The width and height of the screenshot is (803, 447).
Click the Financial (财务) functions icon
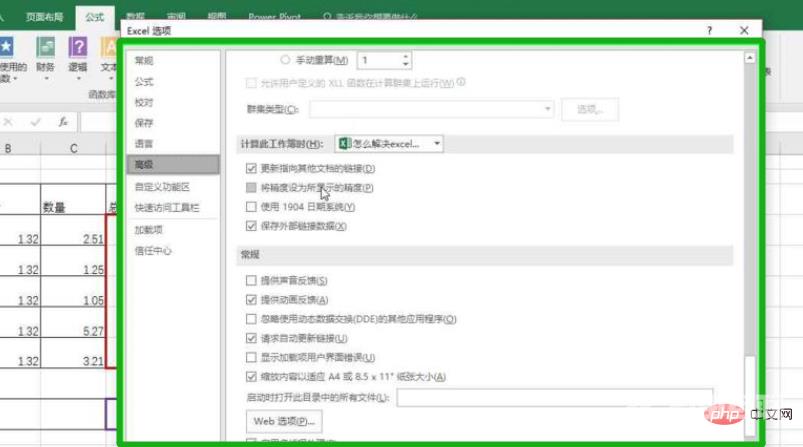click(x=45, y=48)
